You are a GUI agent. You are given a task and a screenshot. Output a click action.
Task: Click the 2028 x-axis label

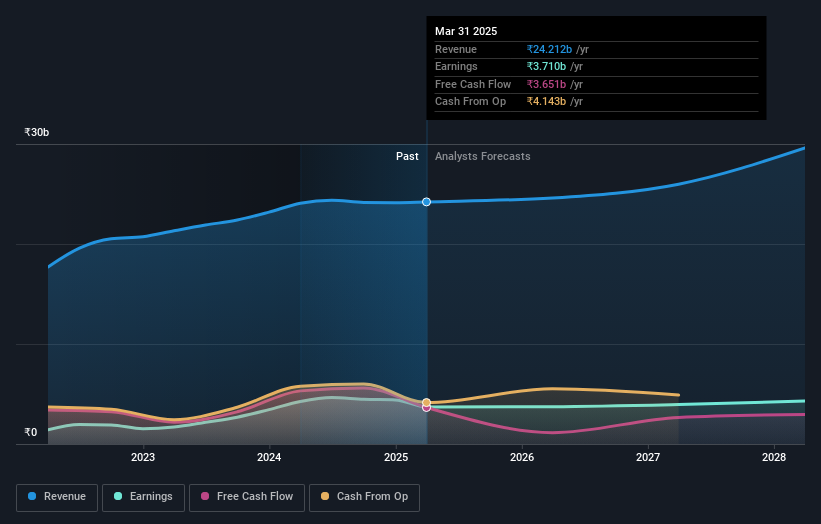pos(774,457)
